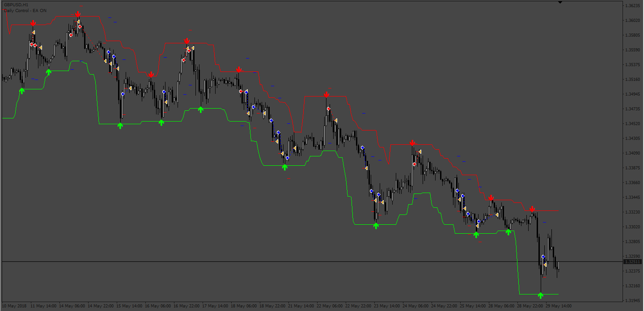Click price label 1.33875
Viewport: 644px width, 311px height.
click(x=633, y=168)
